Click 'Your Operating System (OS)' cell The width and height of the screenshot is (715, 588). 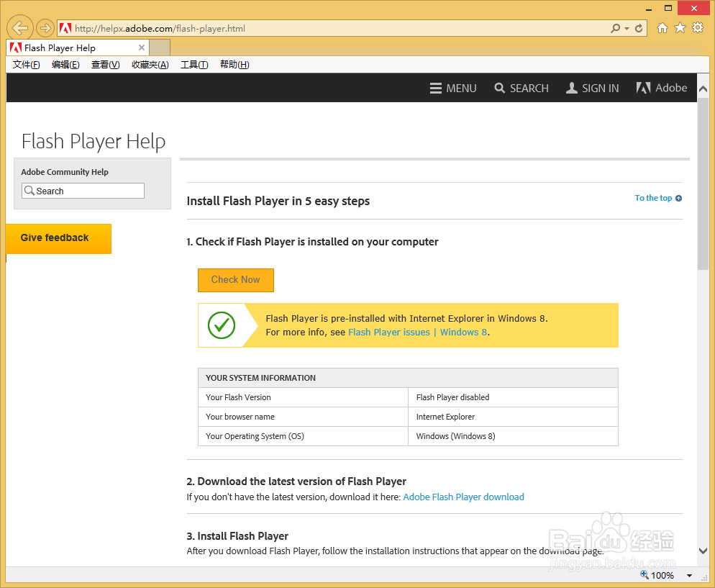point(304,436)
